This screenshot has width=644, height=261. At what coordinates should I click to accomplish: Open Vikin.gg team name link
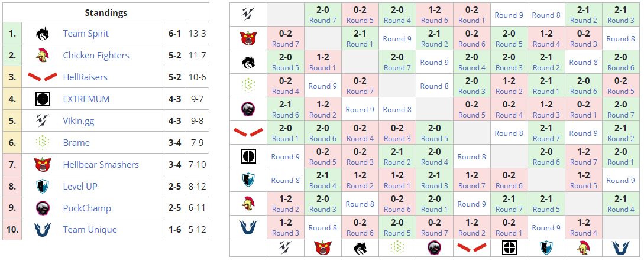click(x=79, y=120)
